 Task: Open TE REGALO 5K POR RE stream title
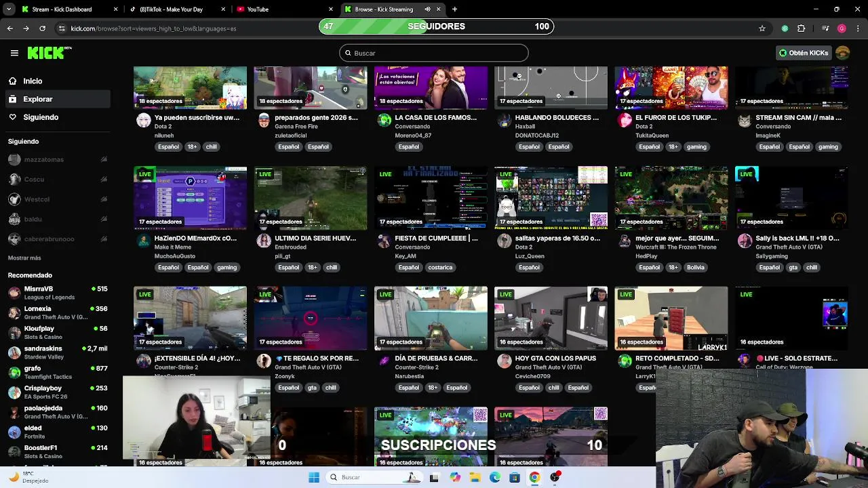click(x=317, y=358)
